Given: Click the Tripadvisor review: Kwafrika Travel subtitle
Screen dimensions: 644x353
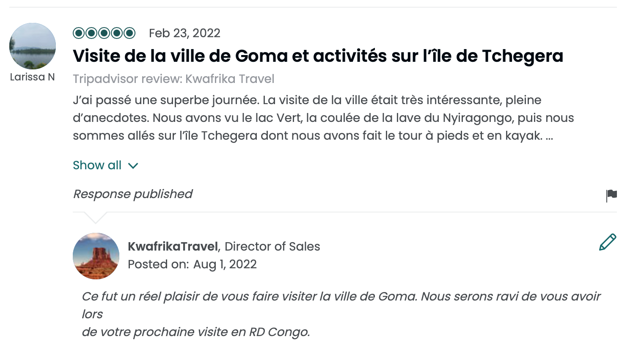Looking at the screenshot, I should [173, 79].
